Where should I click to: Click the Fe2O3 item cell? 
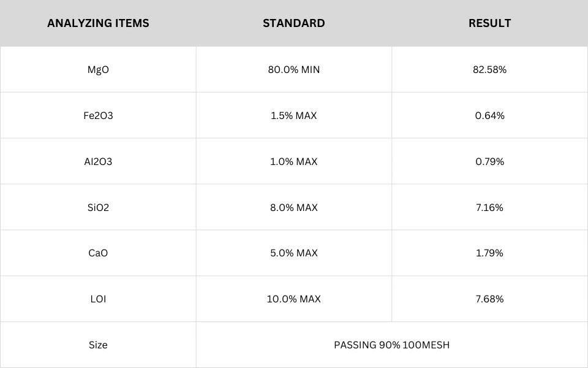point(98,115)
